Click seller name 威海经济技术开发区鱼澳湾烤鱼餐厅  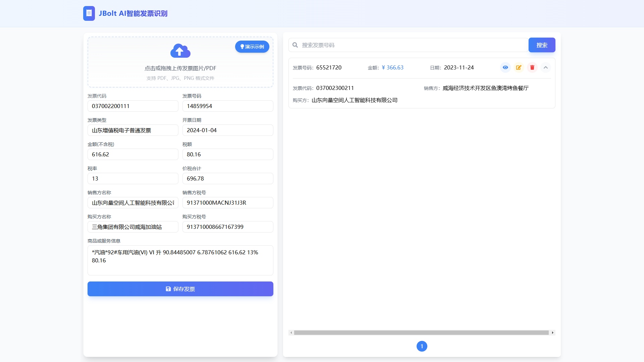click(486, 88)
